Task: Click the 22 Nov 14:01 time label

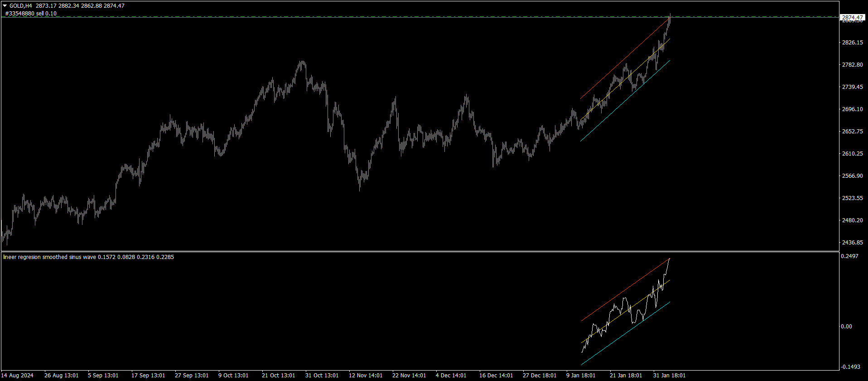Action: pyautogui.click(x=409, y=376)
